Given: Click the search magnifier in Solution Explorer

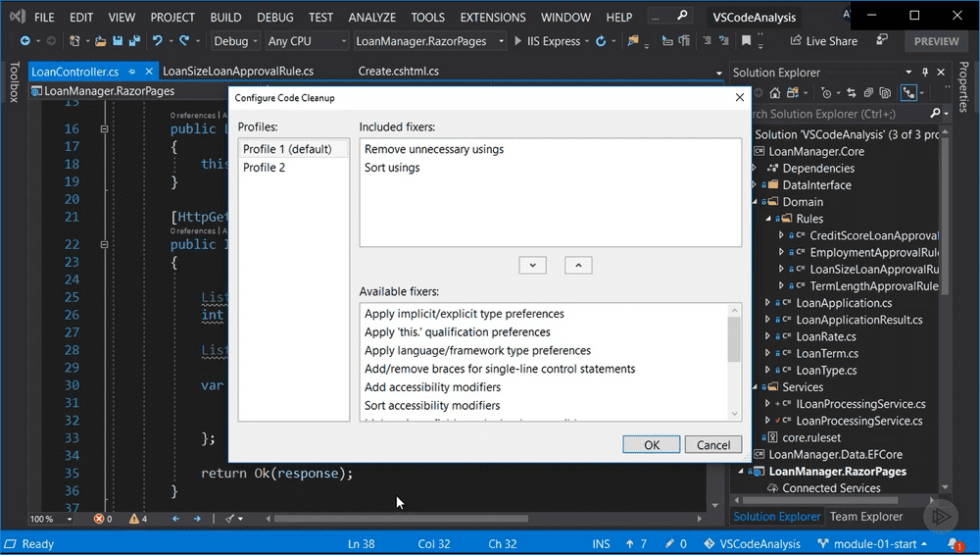Looking at the screenshot, I should 935,113.
